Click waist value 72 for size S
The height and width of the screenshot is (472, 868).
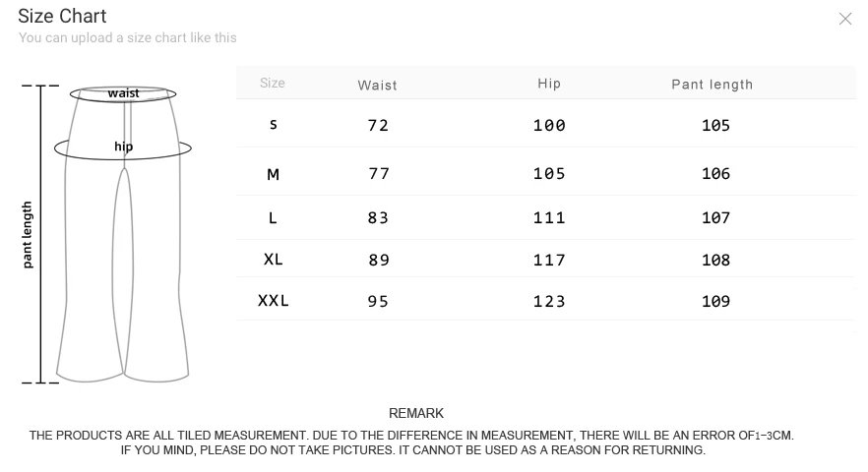click(378, 125)
